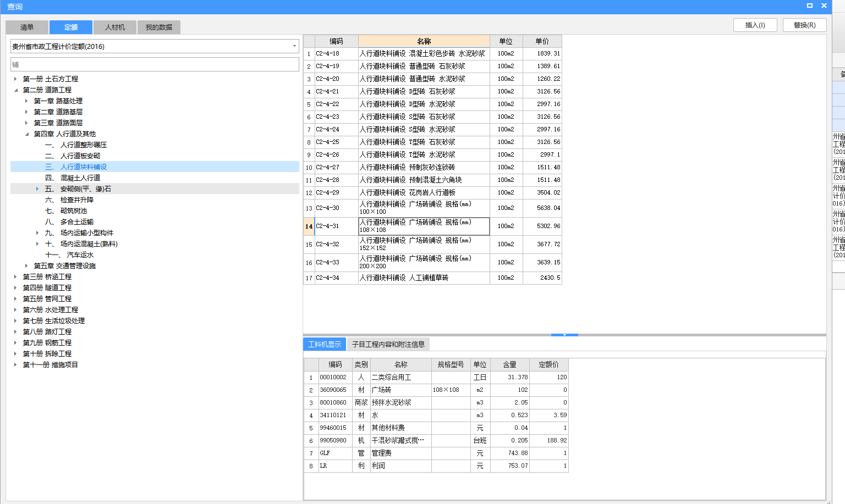Select quota row C2-4-27
Image resolution: width=845 pixels, height=504 pixels.
(432, 167)
